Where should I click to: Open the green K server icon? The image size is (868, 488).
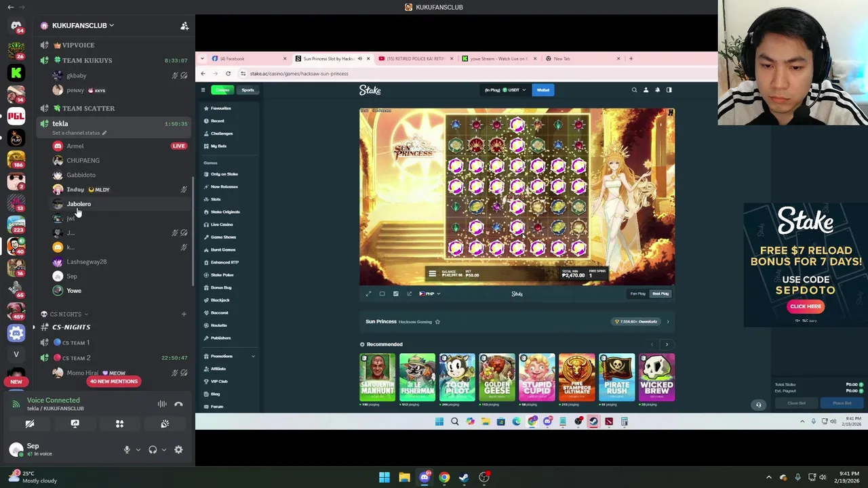pos(16,72)
